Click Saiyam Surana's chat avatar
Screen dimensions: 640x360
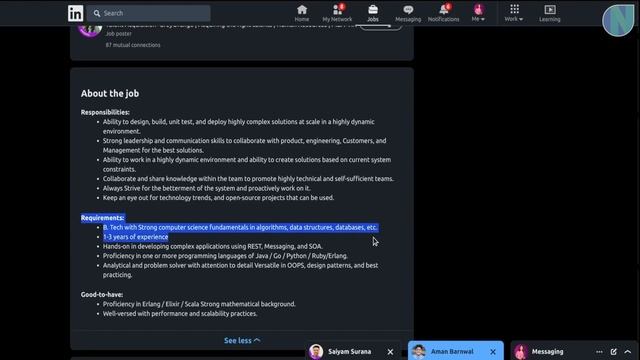(x=316, y=351)
